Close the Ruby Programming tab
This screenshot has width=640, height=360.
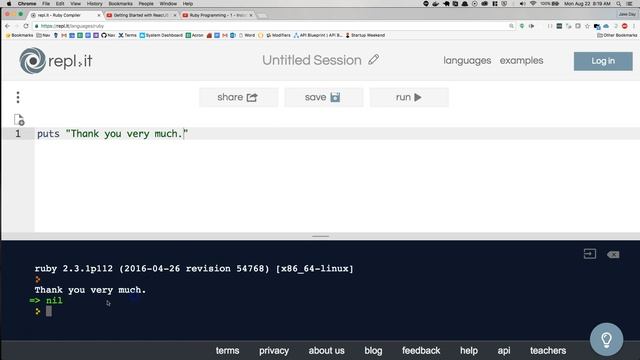pyautogui.click(x=251, y=15)
